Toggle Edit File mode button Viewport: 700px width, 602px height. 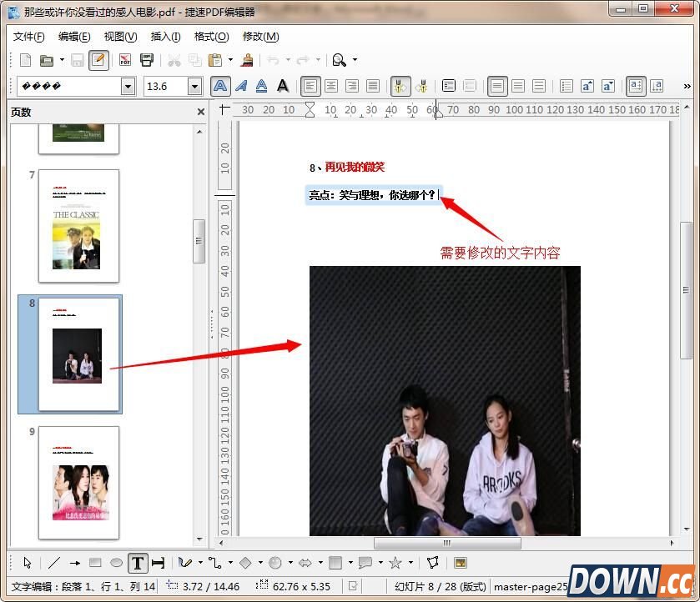[98, 60]
